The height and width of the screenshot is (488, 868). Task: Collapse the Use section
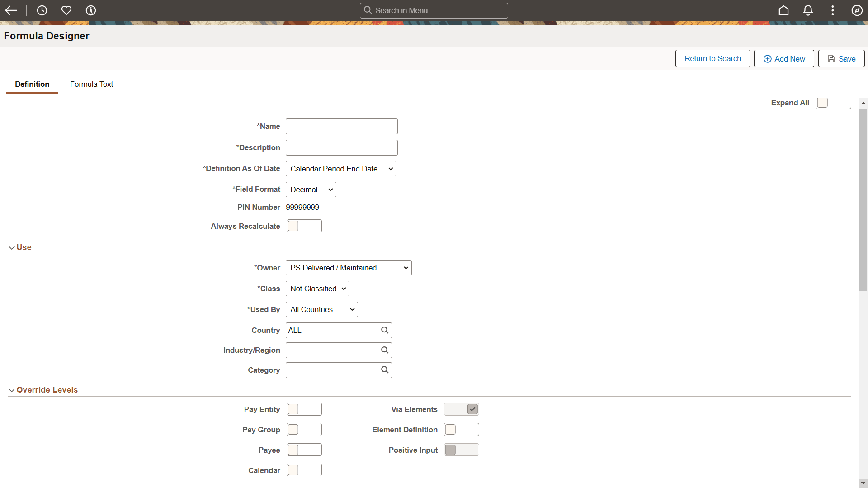11,247
